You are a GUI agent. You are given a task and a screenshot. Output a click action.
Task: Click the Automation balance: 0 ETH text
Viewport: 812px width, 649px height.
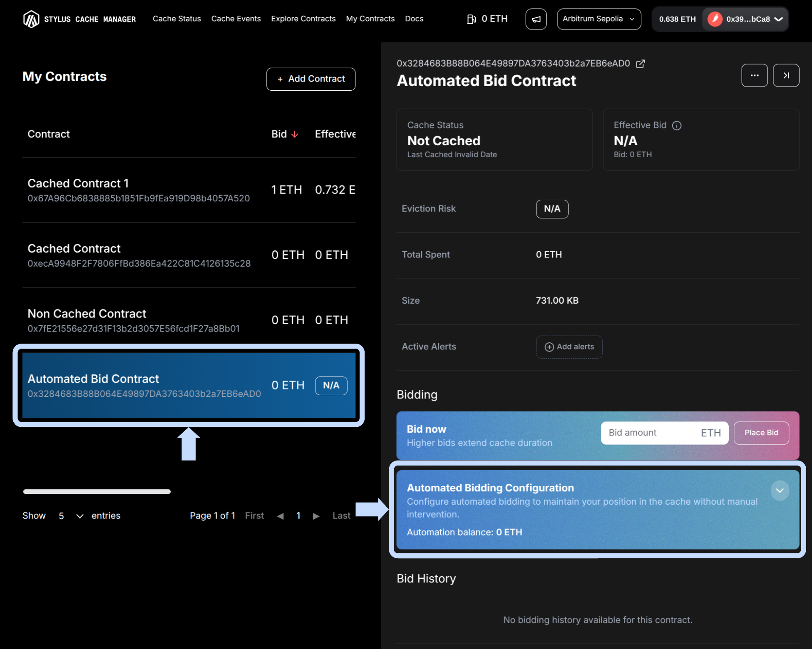click(x=464, y=533)
